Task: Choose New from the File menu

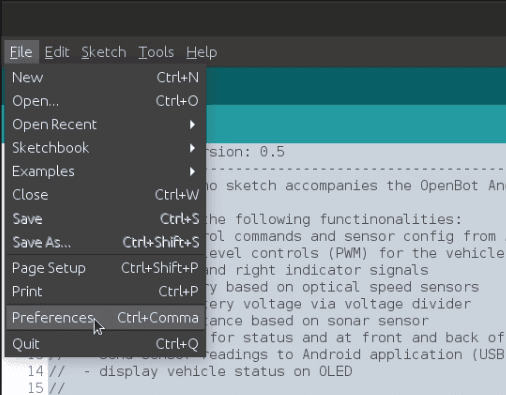Action: click(105, 77)
